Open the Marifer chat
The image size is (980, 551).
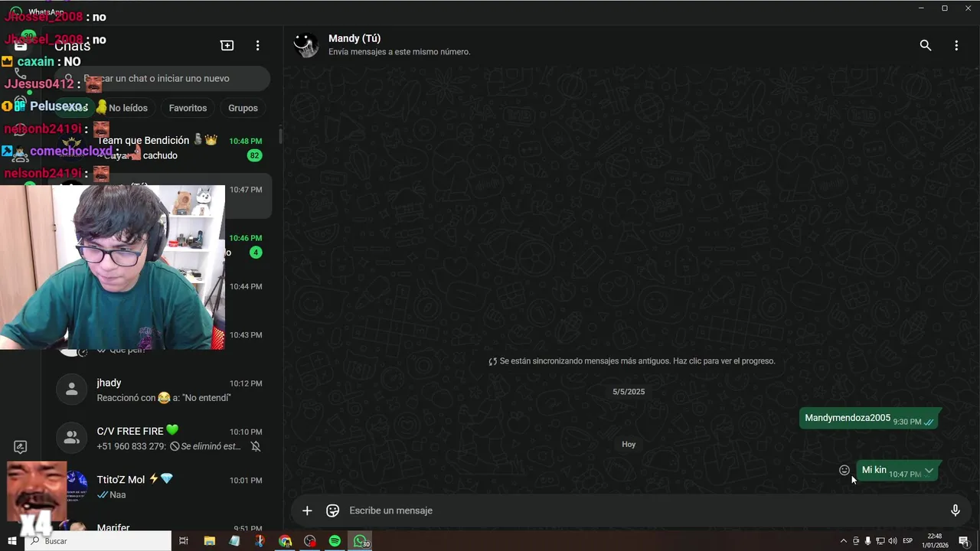pyautogui.click(x=159, y=527)
